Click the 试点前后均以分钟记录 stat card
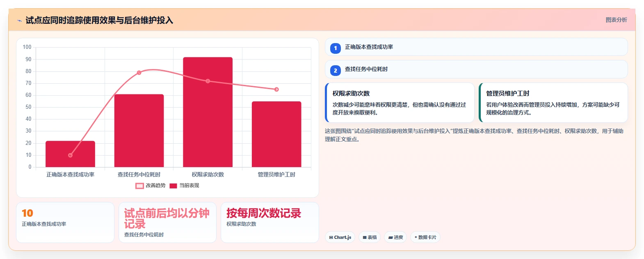 pos(167,222)
